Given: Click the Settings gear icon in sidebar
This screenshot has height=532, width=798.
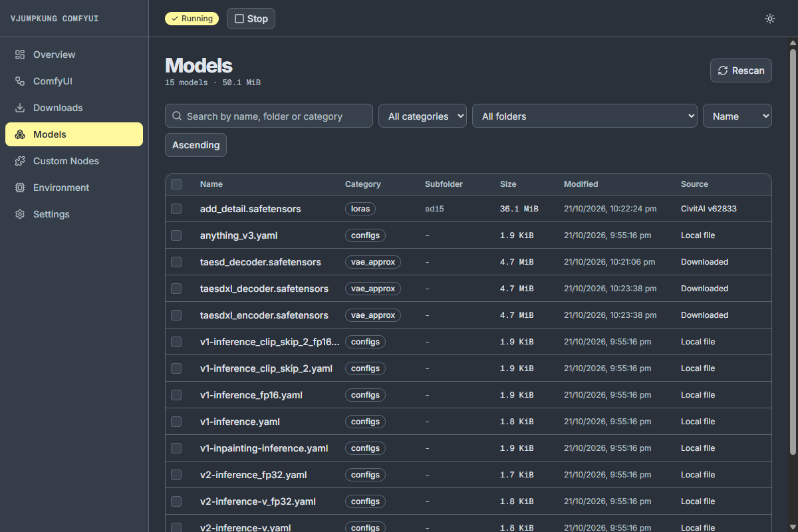Looking at the screenshot, I should click(20, 214).
